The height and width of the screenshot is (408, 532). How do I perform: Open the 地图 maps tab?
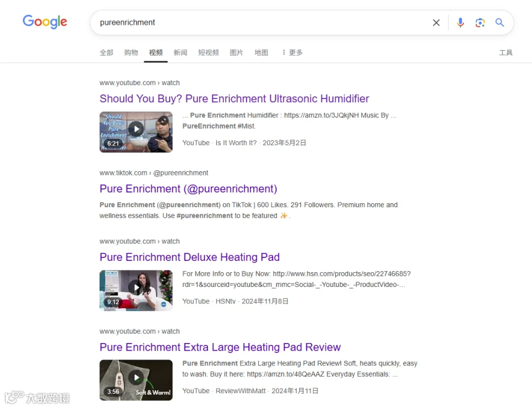[x=261, y=53]
